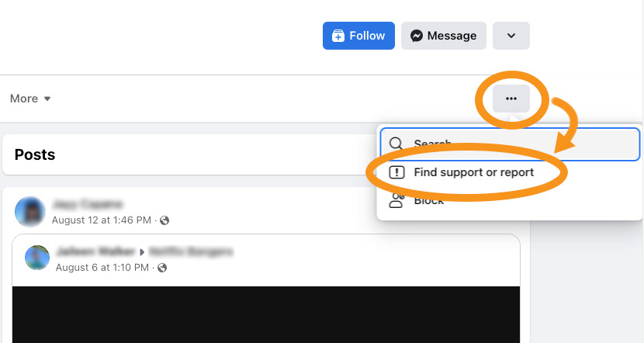Open the August 12 at 1:46 PM timestamp
Viewport: 644px width, 343px height.
(101, 220)
